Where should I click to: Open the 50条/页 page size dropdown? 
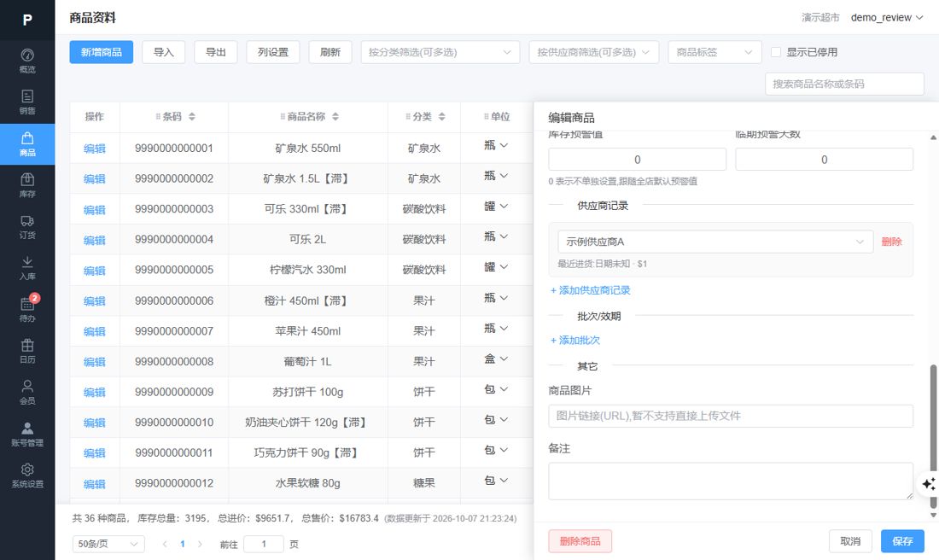pos(108,544)
